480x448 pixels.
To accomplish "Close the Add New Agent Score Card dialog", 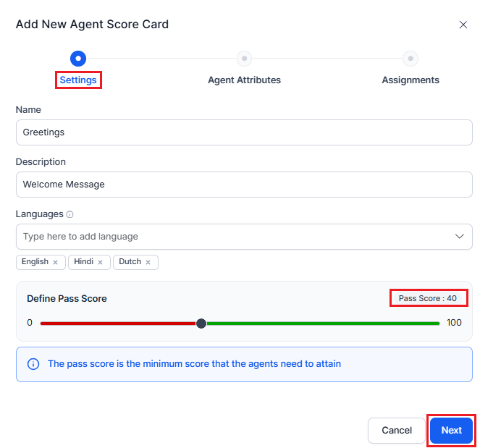I will (463, 25).
